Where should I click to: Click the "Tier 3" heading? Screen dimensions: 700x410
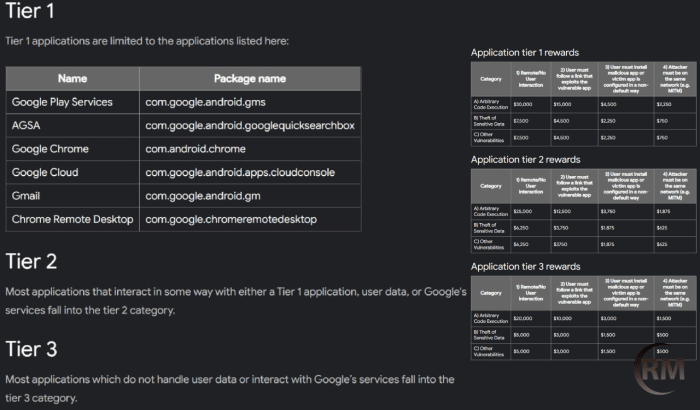31,349
